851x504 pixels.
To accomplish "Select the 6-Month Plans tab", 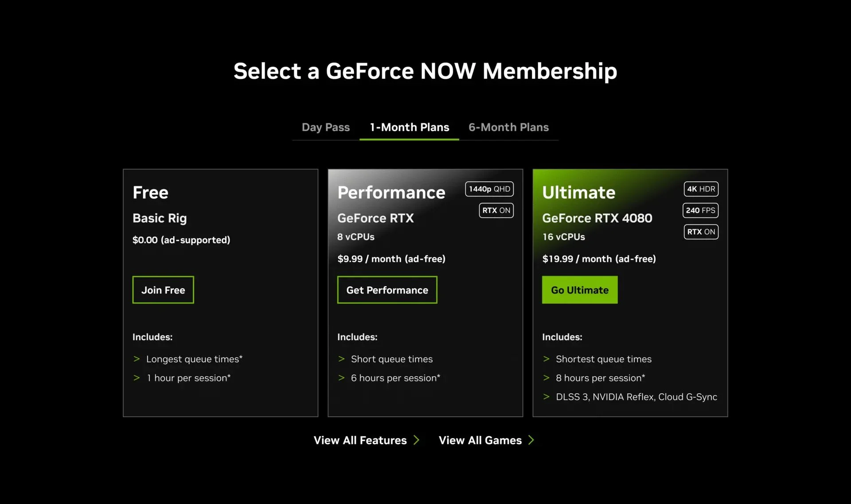I will [508, 127].
